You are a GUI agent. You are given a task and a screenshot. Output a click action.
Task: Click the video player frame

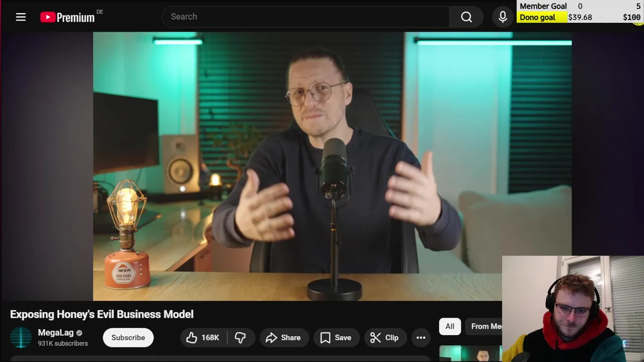point(332,166)
